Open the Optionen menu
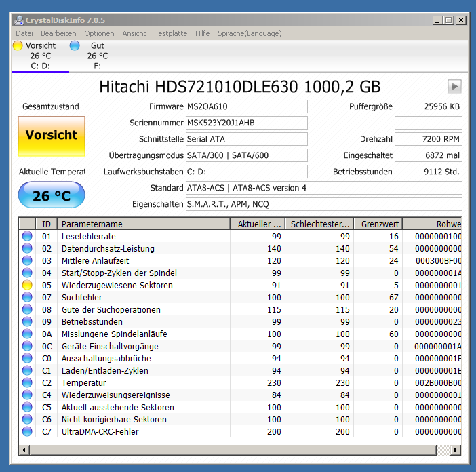476x472 pixels. click(x=99, y=33)
